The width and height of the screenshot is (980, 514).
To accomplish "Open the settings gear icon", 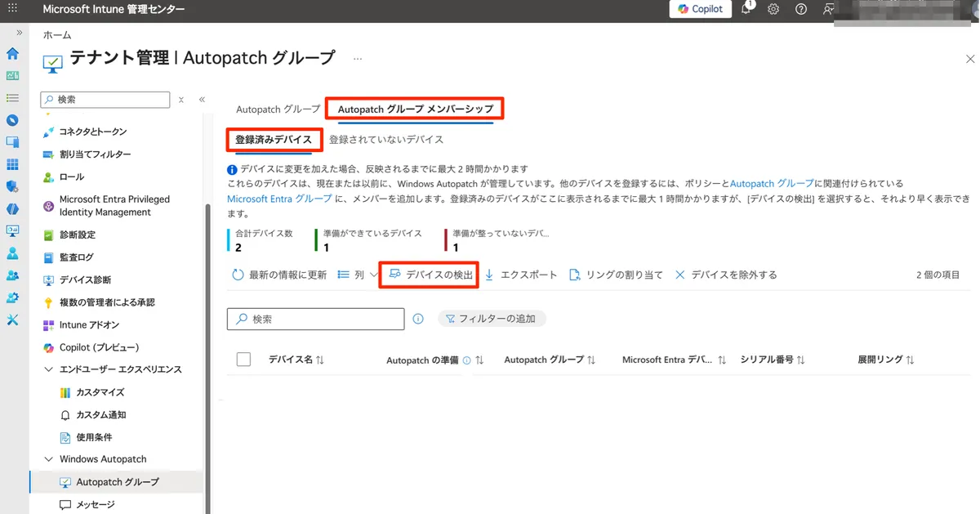I will [773, 9].
